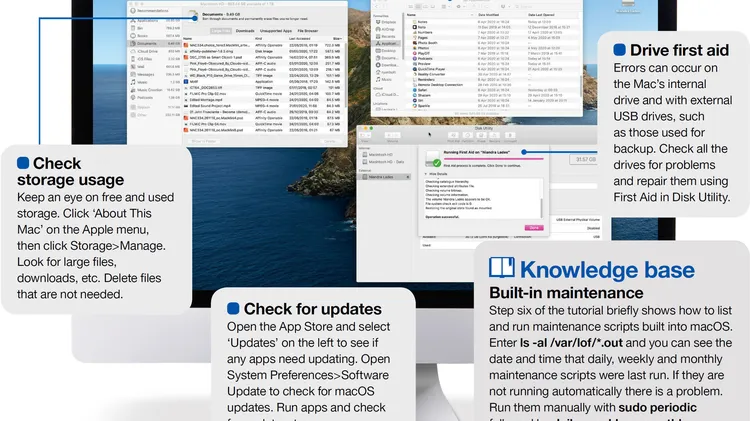Click the Done button in First Aid dialog
Image resolution: width=750 pixels, height=421 pixels.
point(533,227)
